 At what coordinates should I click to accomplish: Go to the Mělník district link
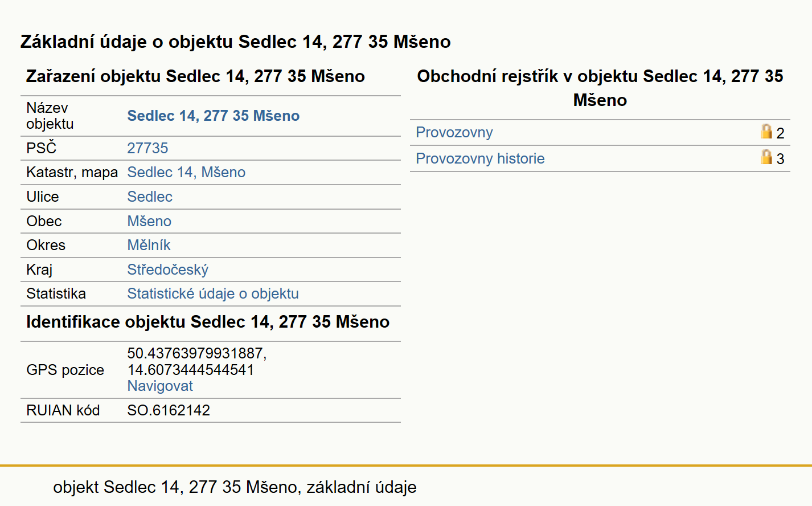click(x=149, y=245)
